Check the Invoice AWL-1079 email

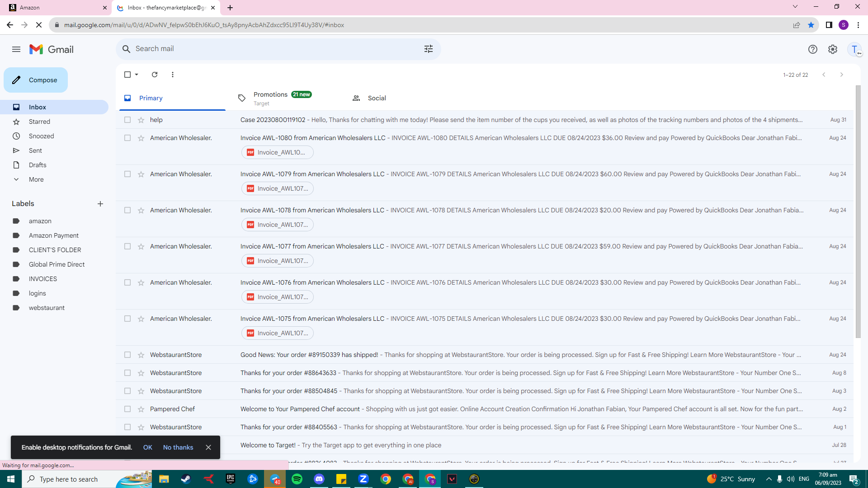point(127,174)
